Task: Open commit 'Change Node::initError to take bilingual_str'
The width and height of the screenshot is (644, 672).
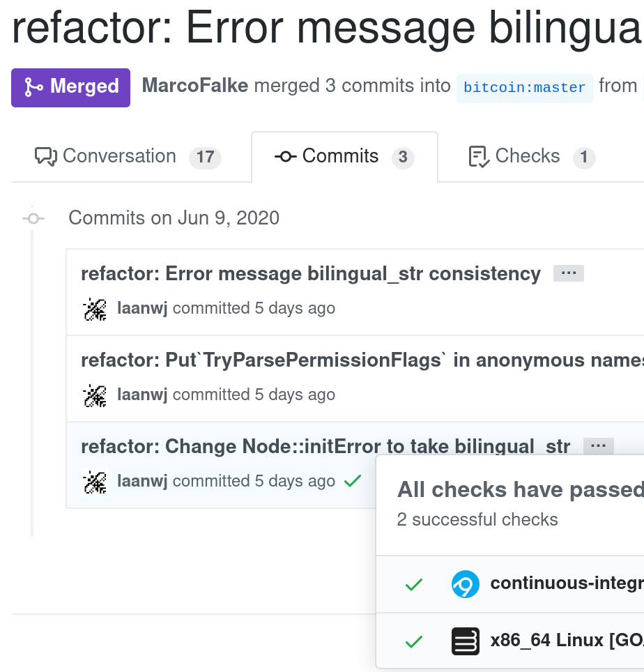Action: pos(325,447)
